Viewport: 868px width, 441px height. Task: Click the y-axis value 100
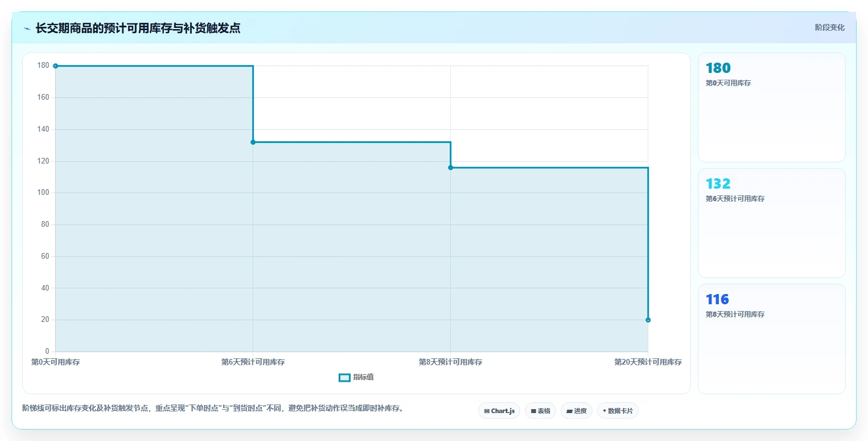pyautogui.click(x=43, y=193)
